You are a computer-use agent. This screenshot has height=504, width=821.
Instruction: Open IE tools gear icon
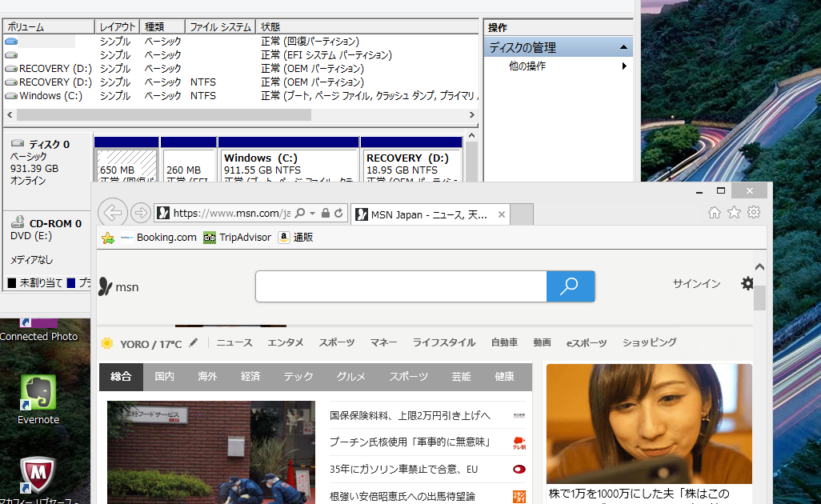click(754, 212)
